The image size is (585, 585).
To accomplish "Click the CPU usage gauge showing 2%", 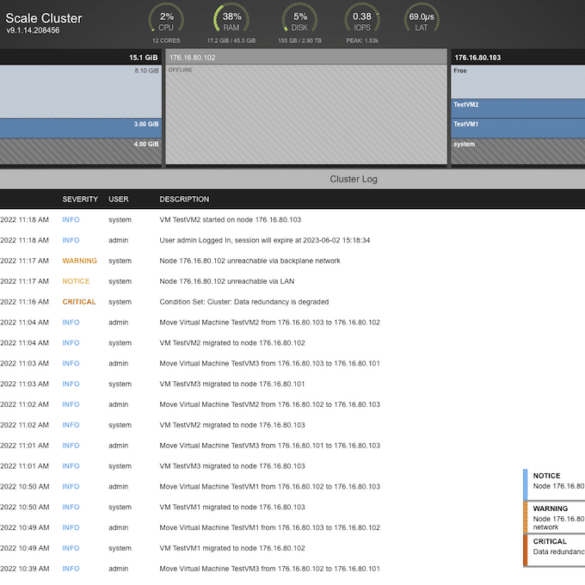I will 166,19.
